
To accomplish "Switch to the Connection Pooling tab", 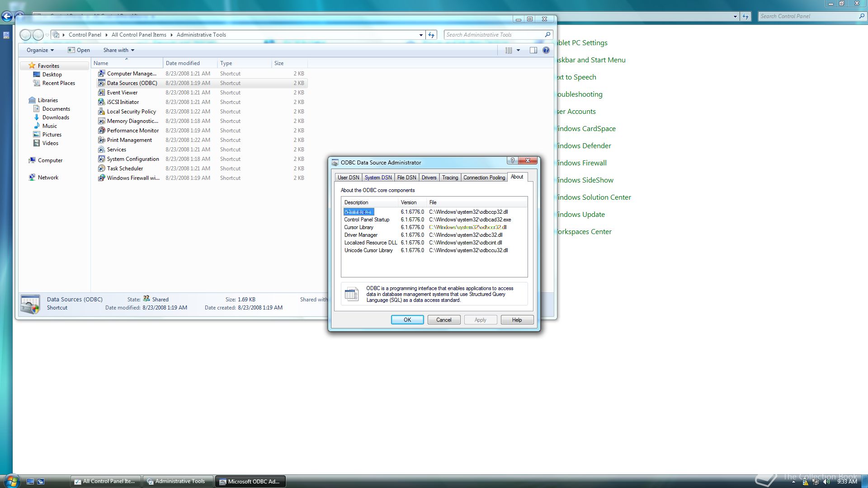I will pos(484,178).
